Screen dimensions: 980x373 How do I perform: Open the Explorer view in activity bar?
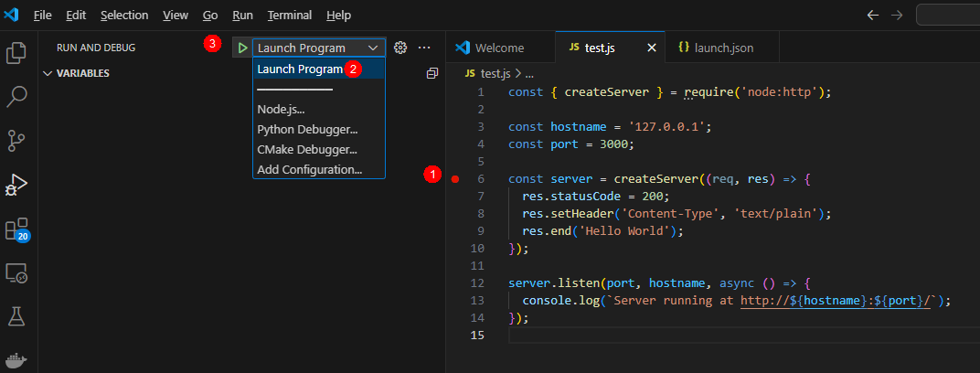pyautogui.click(x=16, y=52)
